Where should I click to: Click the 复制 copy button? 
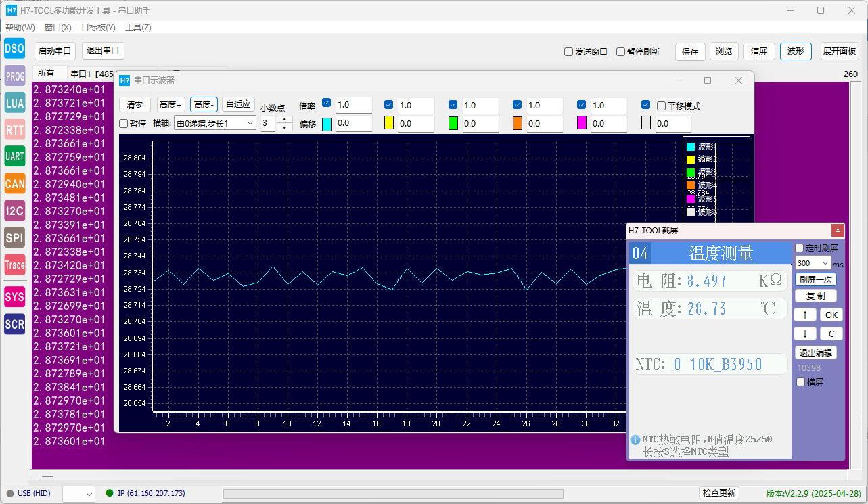pyautogui.click(x=816, y=296)
